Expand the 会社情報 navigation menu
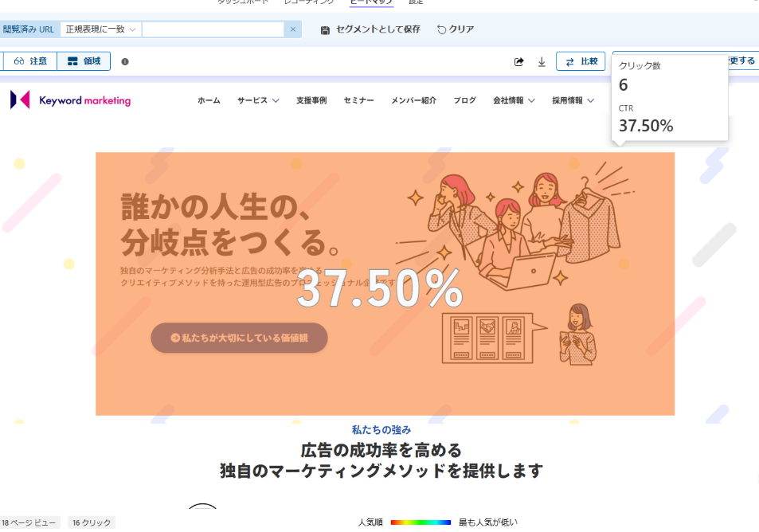Viewport: 759px width, 532px height. (x=514, y=100)
